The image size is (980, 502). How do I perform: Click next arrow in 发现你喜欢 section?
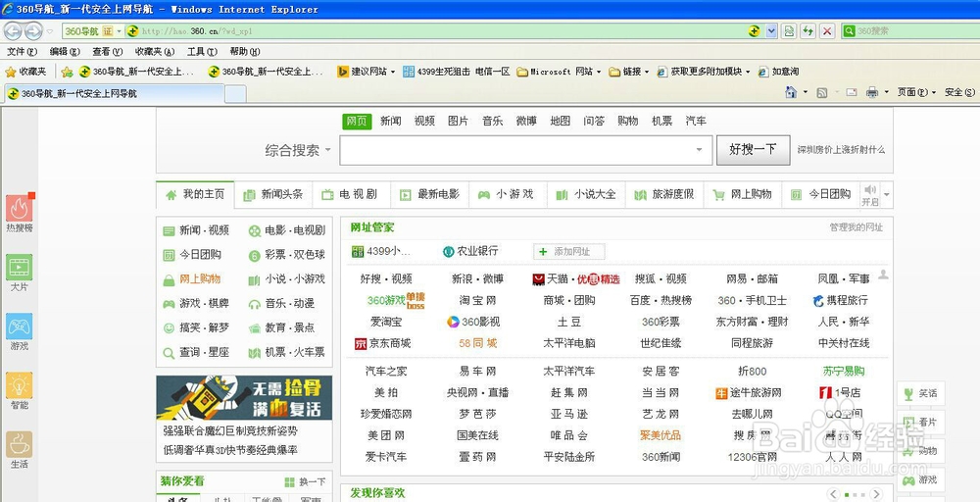pos(877,494)
